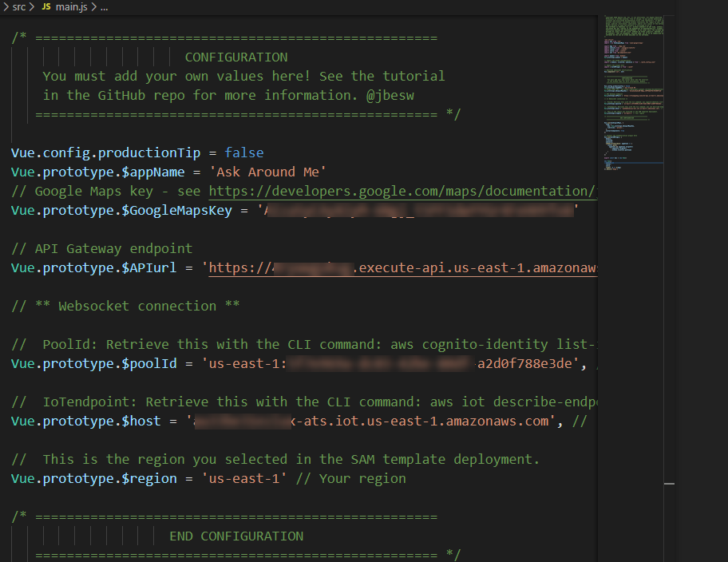The height and width of the screenshot is (562, 728).
Task: Click the chevron after src in breadcrumb
Action: click(32, 7)
